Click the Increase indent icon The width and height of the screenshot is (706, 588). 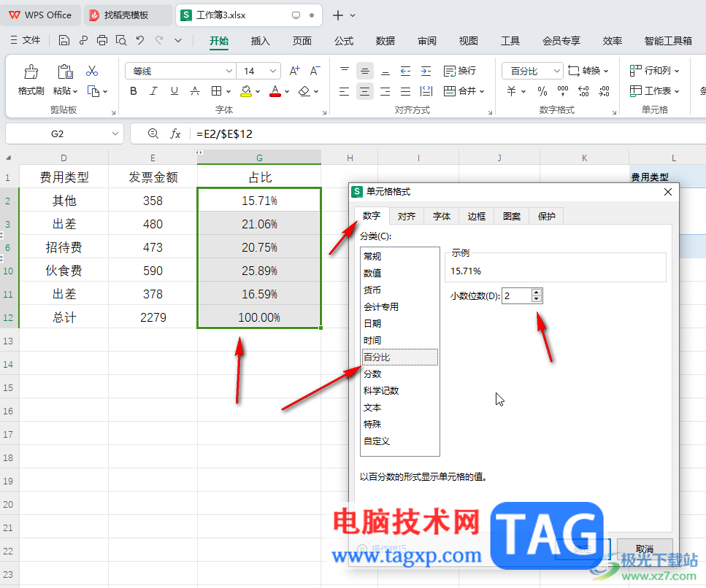pos(426,71)
